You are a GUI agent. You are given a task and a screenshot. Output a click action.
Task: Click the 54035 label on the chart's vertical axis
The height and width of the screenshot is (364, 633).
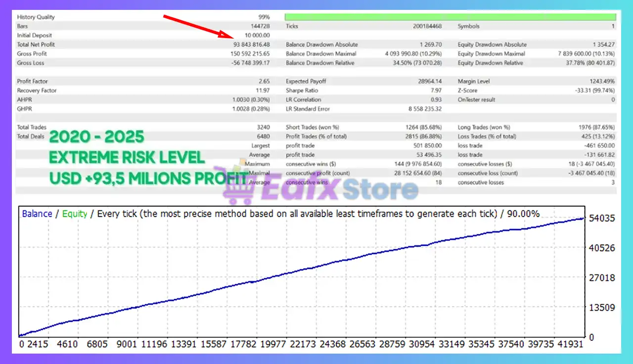coord(600,218)
